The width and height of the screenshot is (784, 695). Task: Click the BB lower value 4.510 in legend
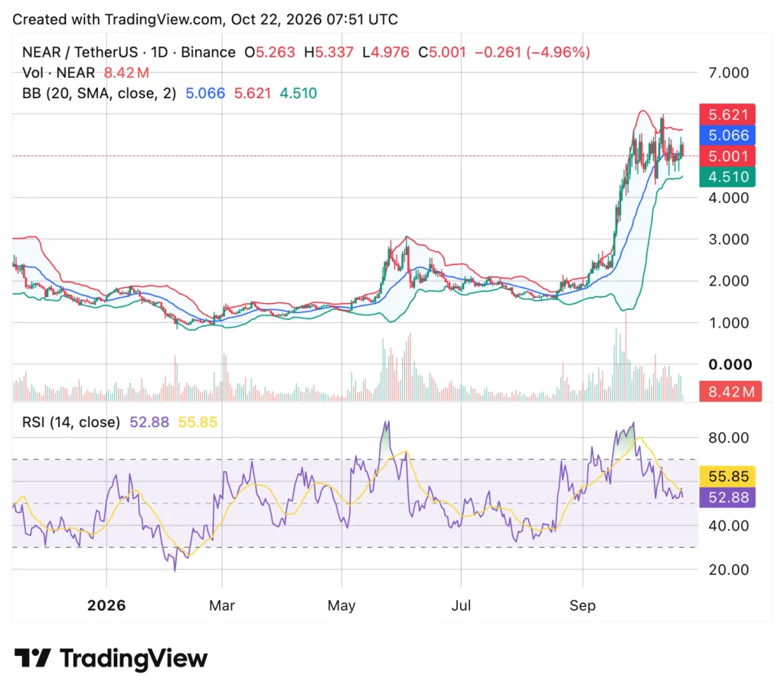click(x=298, y=93)
